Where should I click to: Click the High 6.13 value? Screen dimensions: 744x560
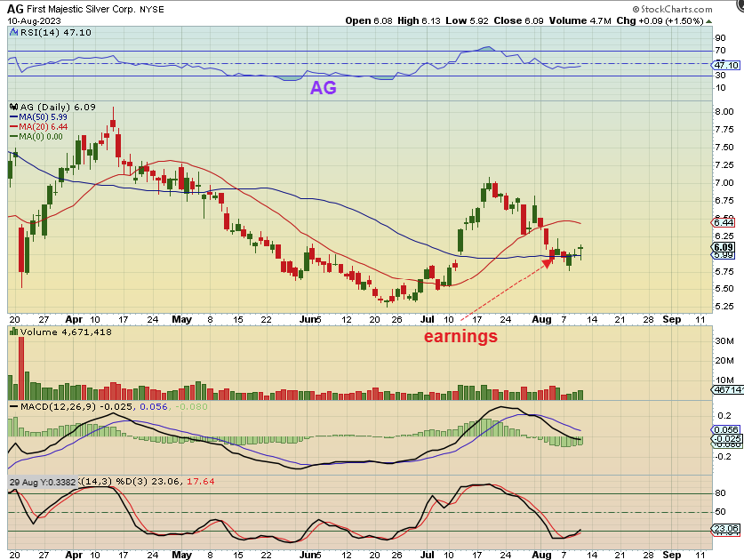[419, 20]
